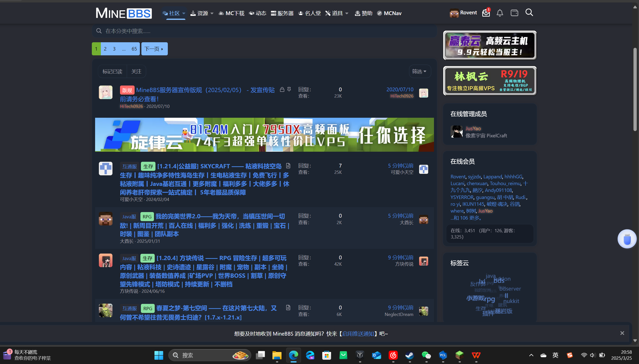Open the 筛选 filter dropdown

point(419,71)
